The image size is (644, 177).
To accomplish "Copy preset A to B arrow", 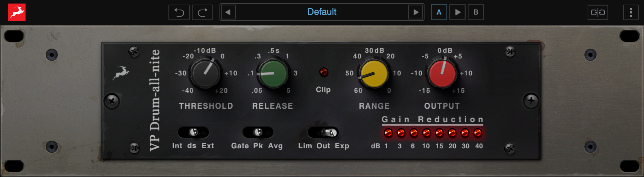I will (457, 12).
